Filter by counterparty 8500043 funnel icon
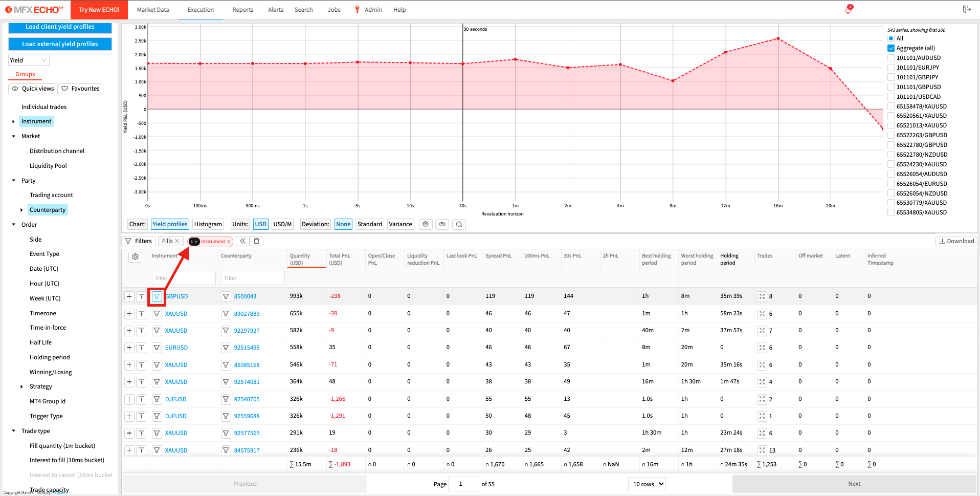Image resolution: width=980 pixels, height=496 pixels. coord(226,296)
